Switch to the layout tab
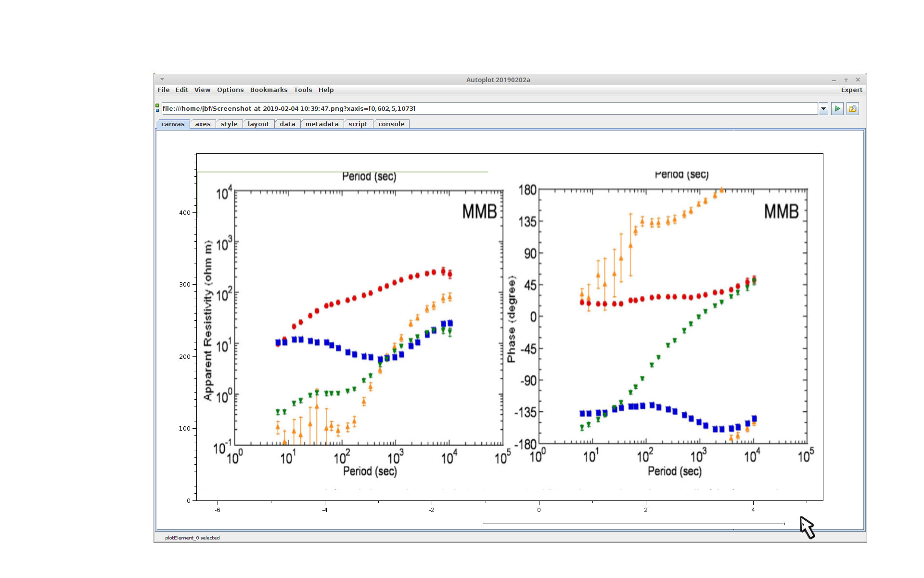924x578 pixels. 258,124
